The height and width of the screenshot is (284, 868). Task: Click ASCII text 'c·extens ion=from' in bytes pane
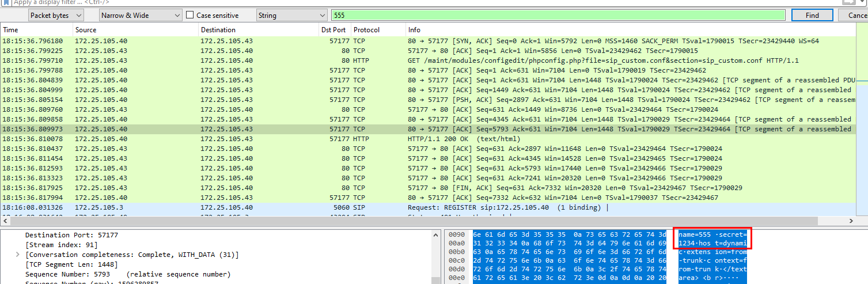point(712,253)
